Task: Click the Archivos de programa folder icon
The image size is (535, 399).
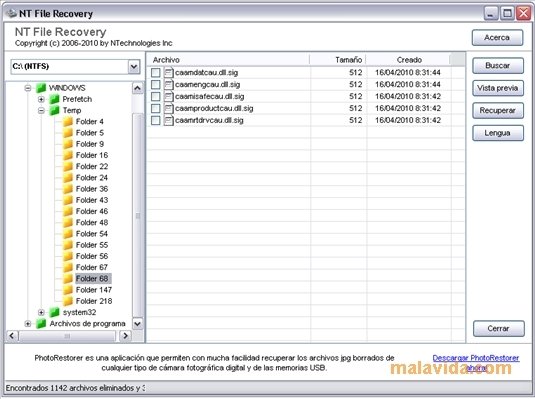Action: pos(41,324)
